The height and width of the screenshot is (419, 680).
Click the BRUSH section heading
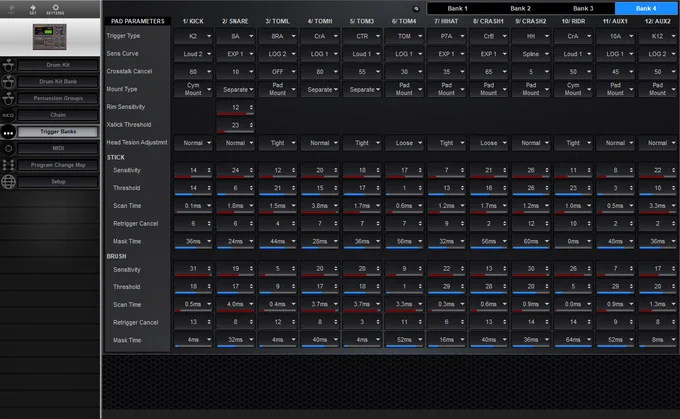(x=117, y=257)
